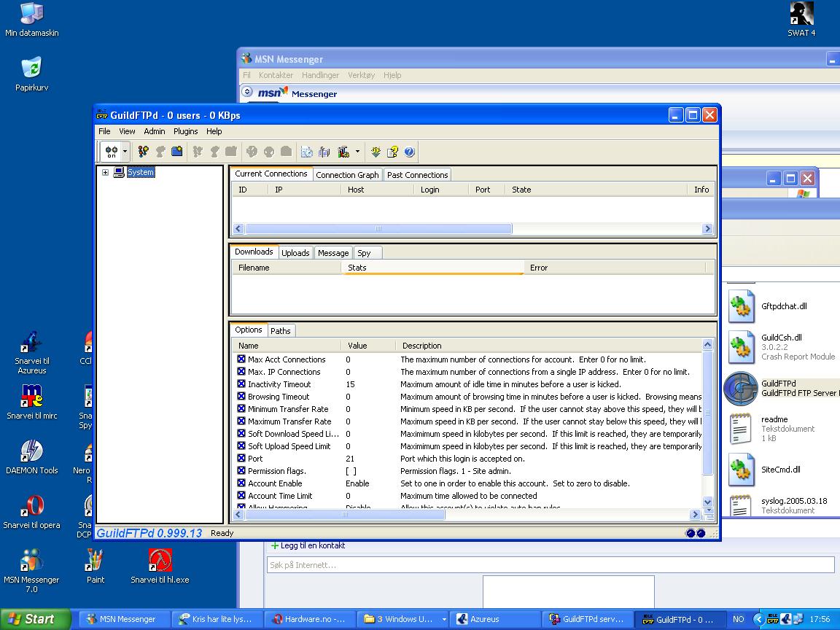This screenshot has height=630, width=840.
Task: Open the Plugins menu in GuildFTPd
Action: (x=185, y=131)
